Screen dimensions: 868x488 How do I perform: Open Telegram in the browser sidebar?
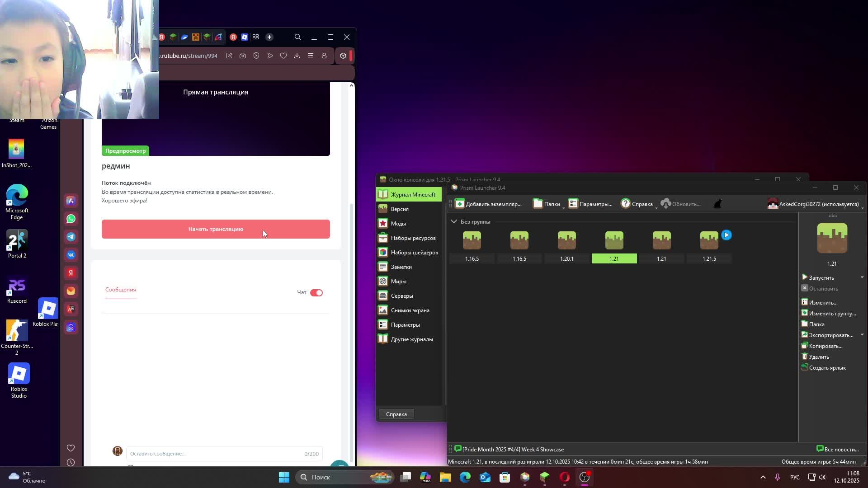click(x=71, y=237)
